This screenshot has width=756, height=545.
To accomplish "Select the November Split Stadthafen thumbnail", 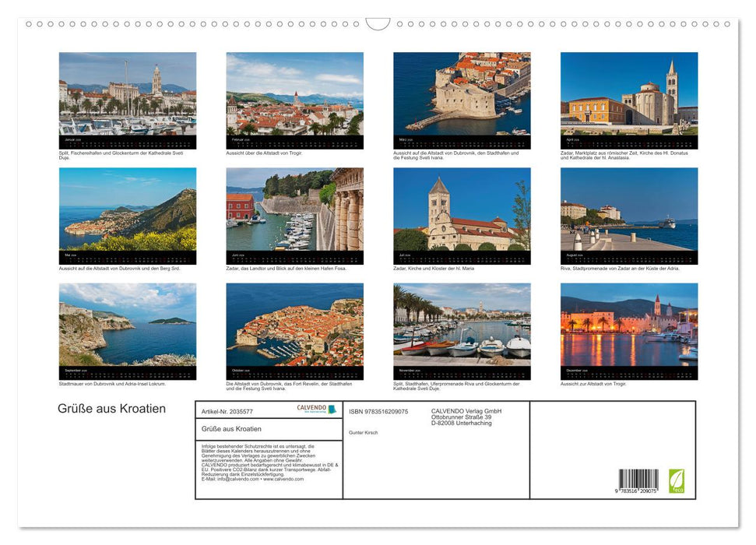I will 462,325.
